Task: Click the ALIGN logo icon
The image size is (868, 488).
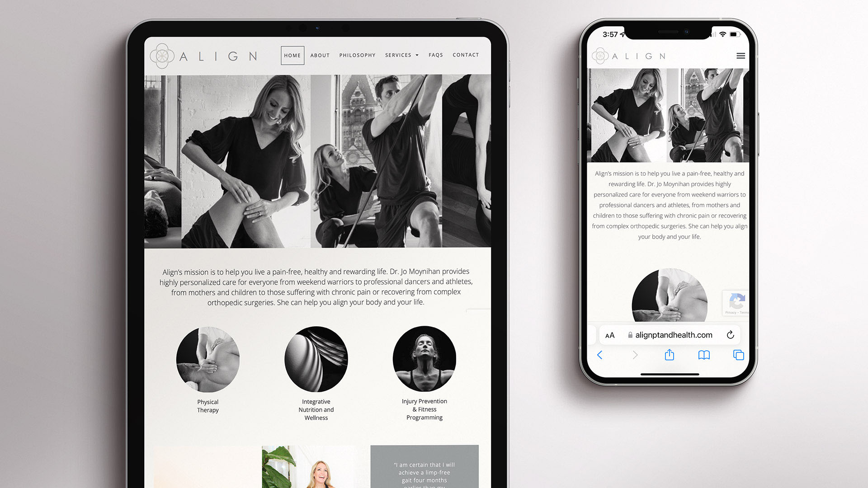Action: 160,56
